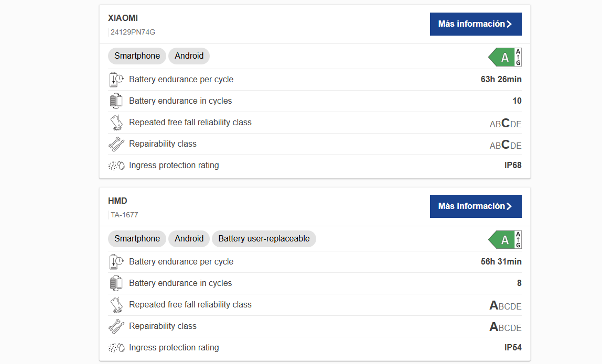Image resolution: width=602 pixels, height=364 pixels.
Task: Click XIAOMI Battery endurance per cycle label
Action: pos(181,80)
